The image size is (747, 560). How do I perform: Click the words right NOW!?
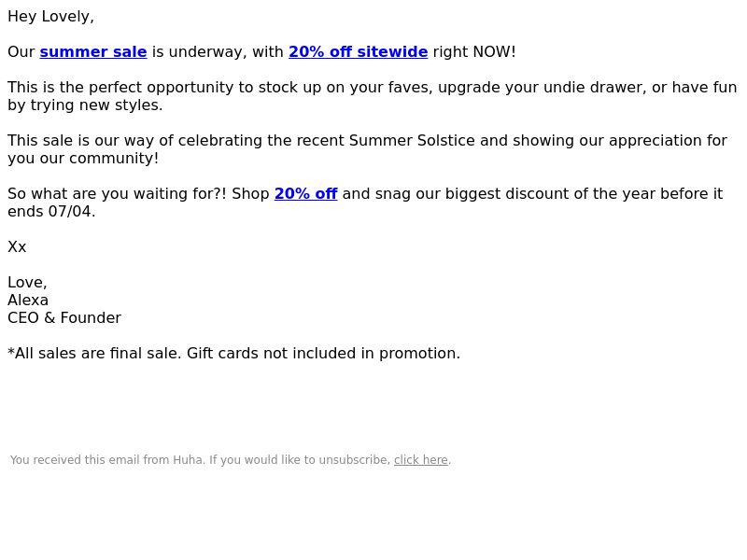[x=474, y=51]
